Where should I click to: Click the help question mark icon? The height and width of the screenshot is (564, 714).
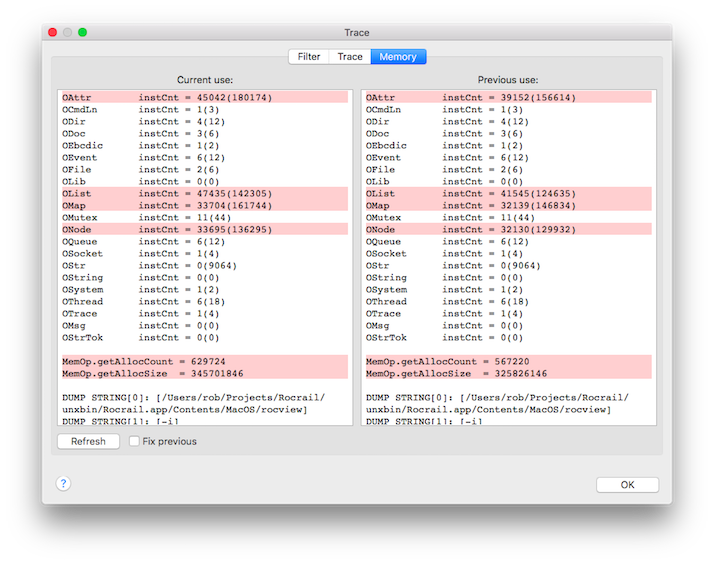coord(63,484)
